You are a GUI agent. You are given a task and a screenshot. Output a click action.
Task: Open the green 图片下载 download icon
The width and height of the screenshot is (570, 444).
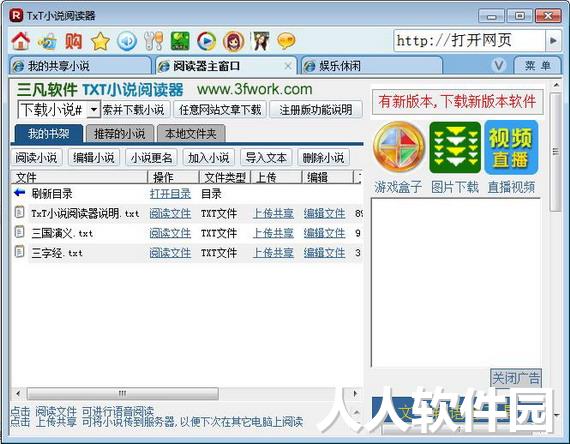(x=455, y=147)
